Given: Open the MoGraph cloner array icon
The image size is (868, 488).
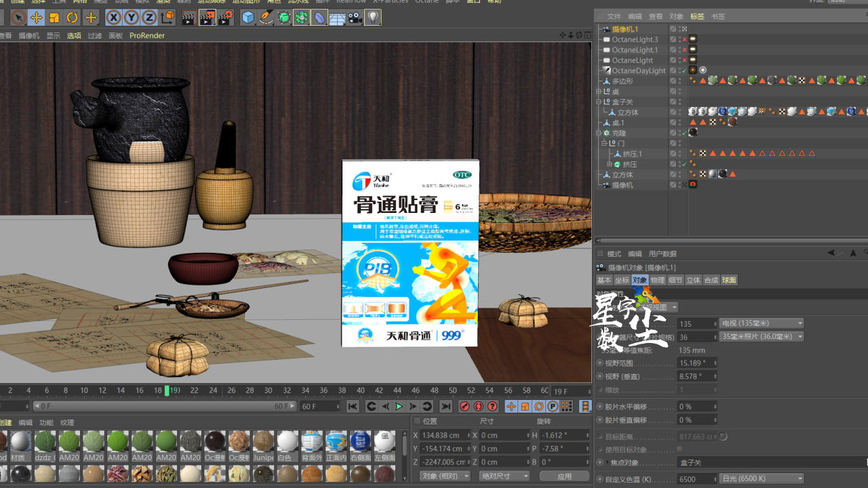Looking at the screenshot, I should pos(302,18).
